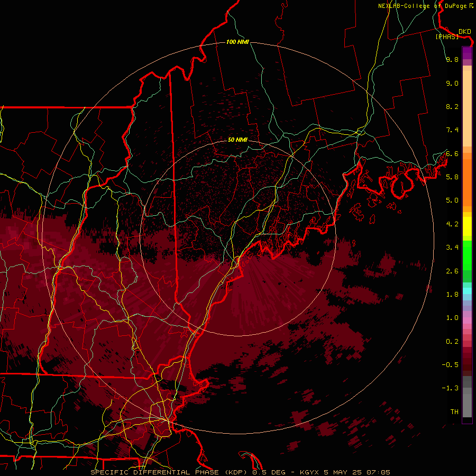The image size is (476, 476).
Task: Click the DKD label above the color scale
Action: click(464, 32)
